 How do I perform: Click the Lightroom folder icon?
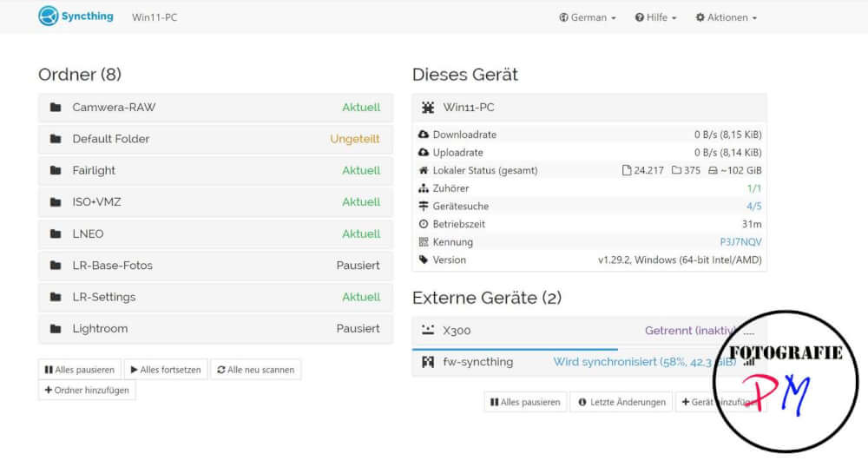click(56, 329)
